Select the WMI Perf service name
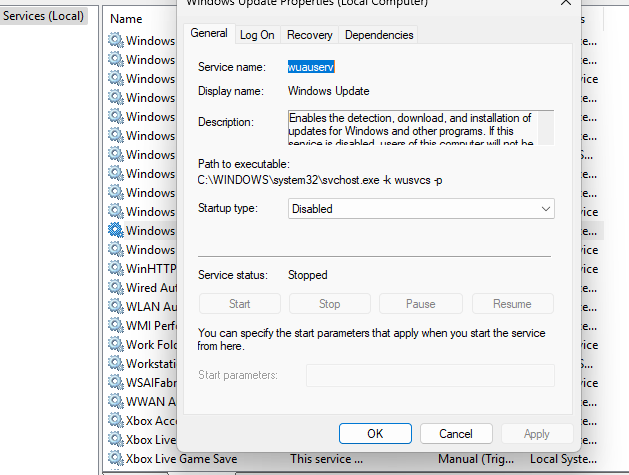Screen dimensions: 629x475 [x=151, y=326]
